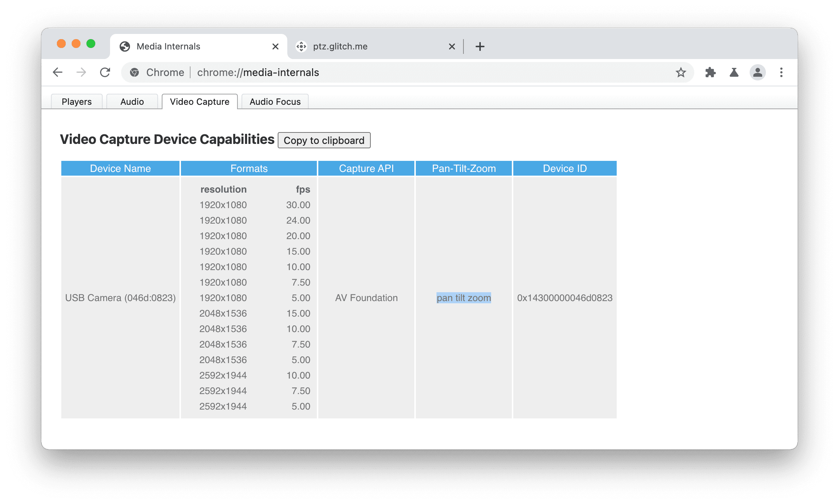Select the Players tab
The width and height of the screenshot is (839, 504).
77,101
